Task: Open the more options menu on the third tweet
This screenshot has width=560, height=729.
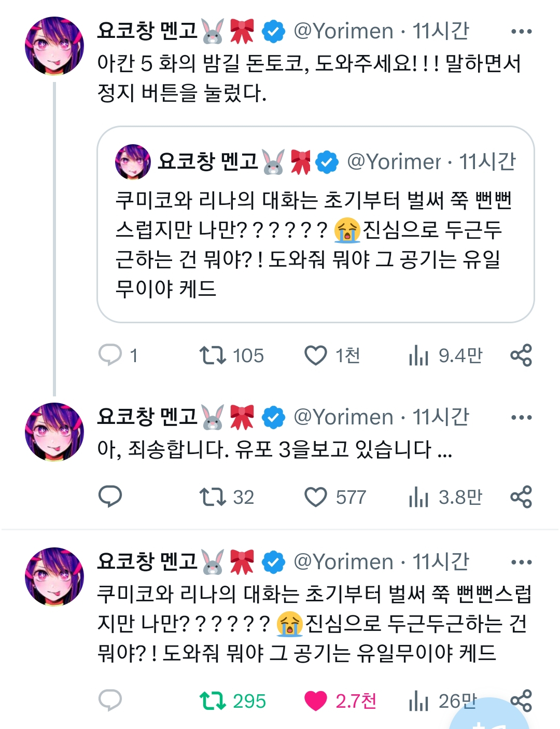Action: coord(521,562)
